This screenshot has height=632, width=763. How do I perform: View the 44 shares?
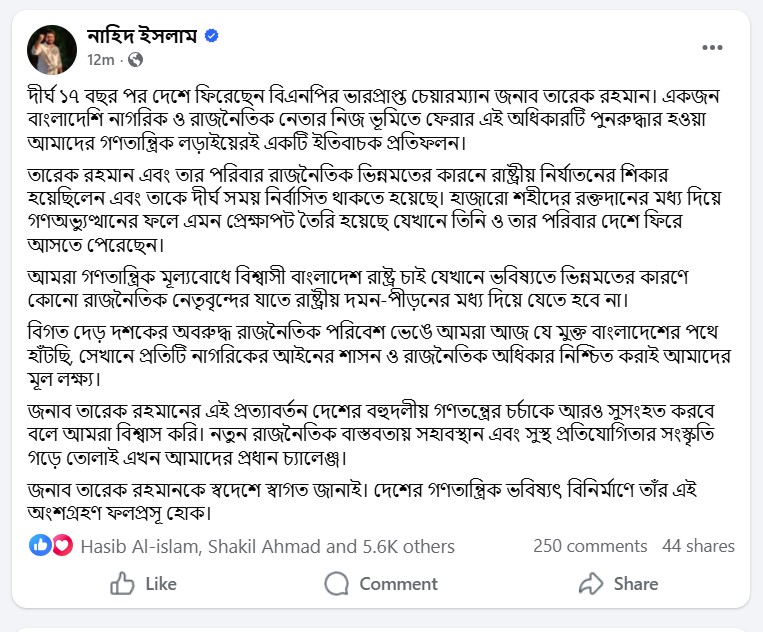[x=698, y=546]
